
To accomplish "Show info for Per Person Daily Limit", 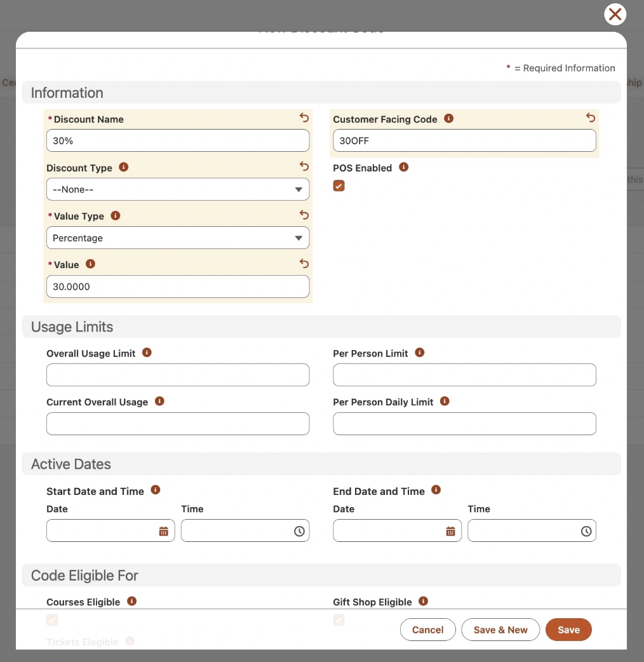I will [x=445, y=402].
